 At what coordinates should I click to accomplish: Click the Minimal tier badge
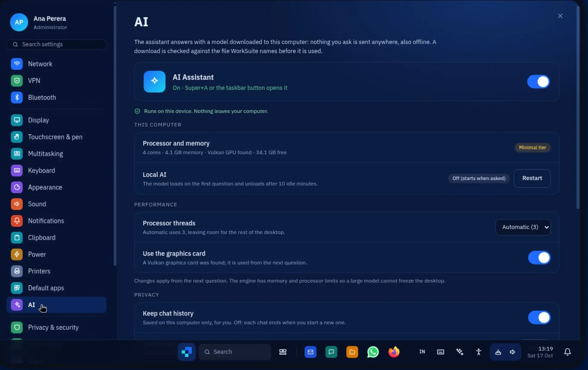532,147
